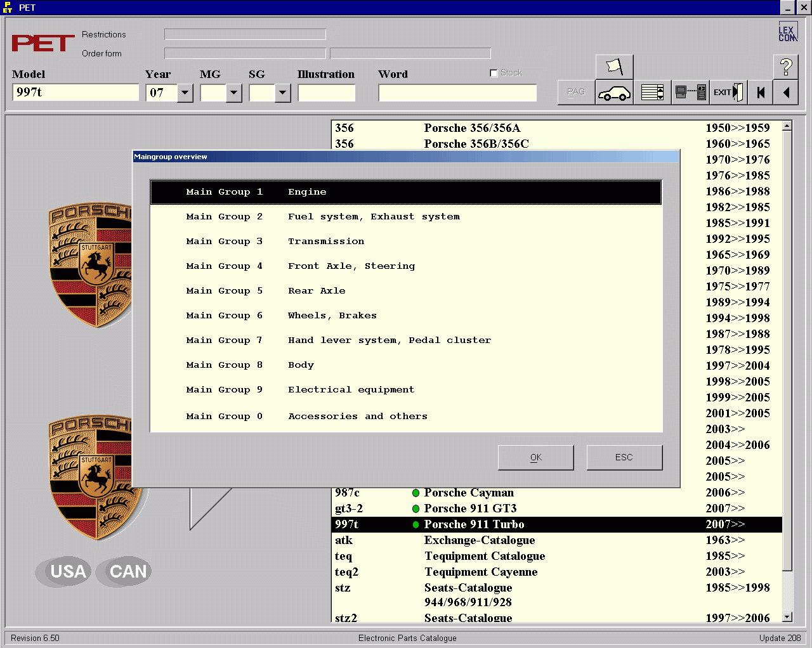
Task: Open help with the question mark icon
Action: (x=786, y=67)
